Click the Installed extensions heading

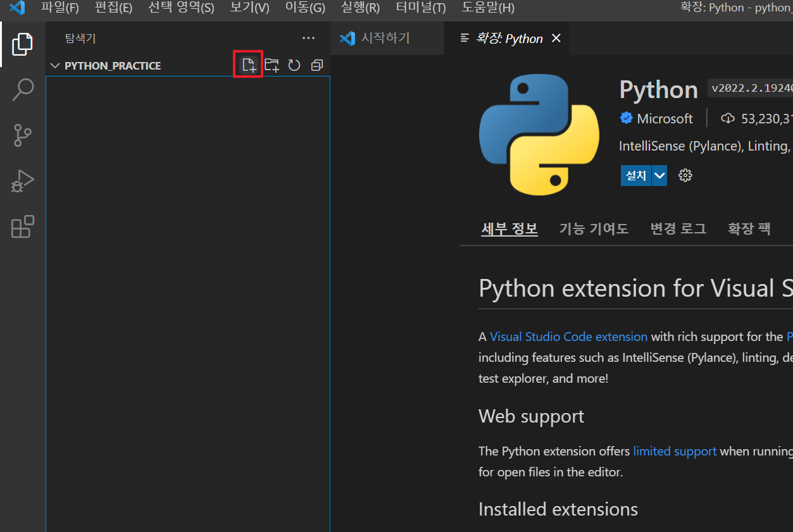point(558,509)
